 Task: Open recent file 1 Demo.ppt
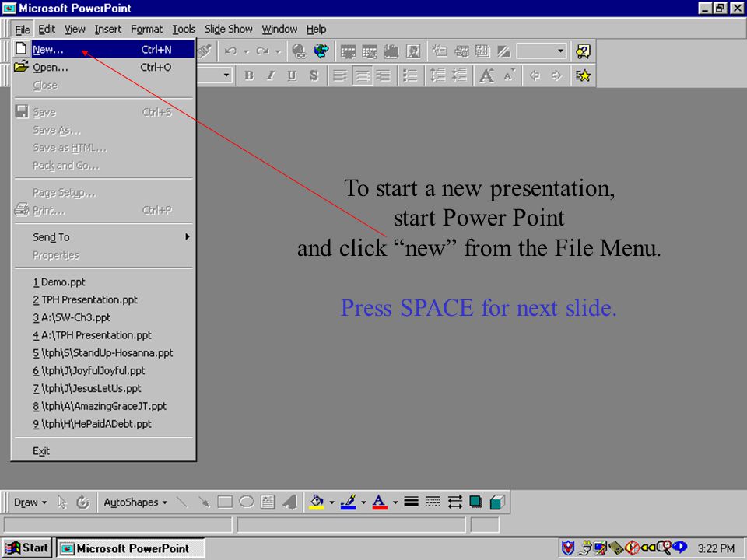coord(103,282)
